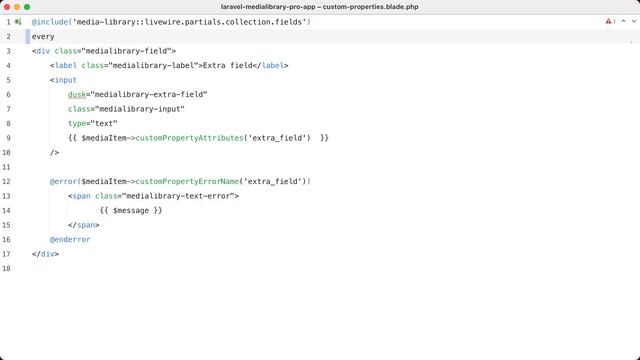Click the yellow macOS minimize button
This screenshot has height=360, width=640.
coord(17,7)
